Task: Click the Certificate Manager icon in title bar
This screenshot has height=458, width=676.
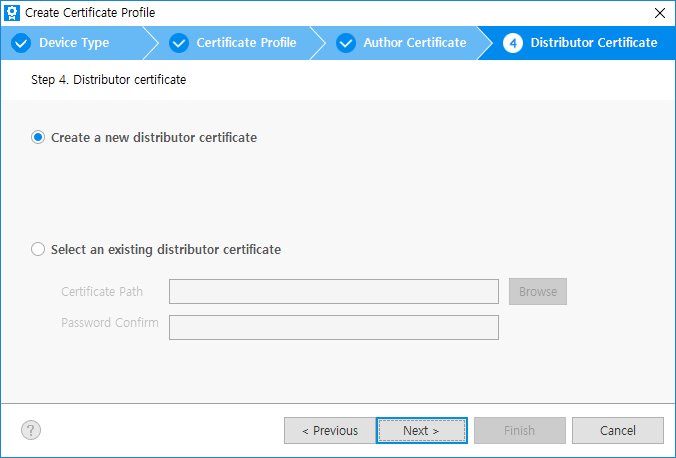Action: point(13,13)
